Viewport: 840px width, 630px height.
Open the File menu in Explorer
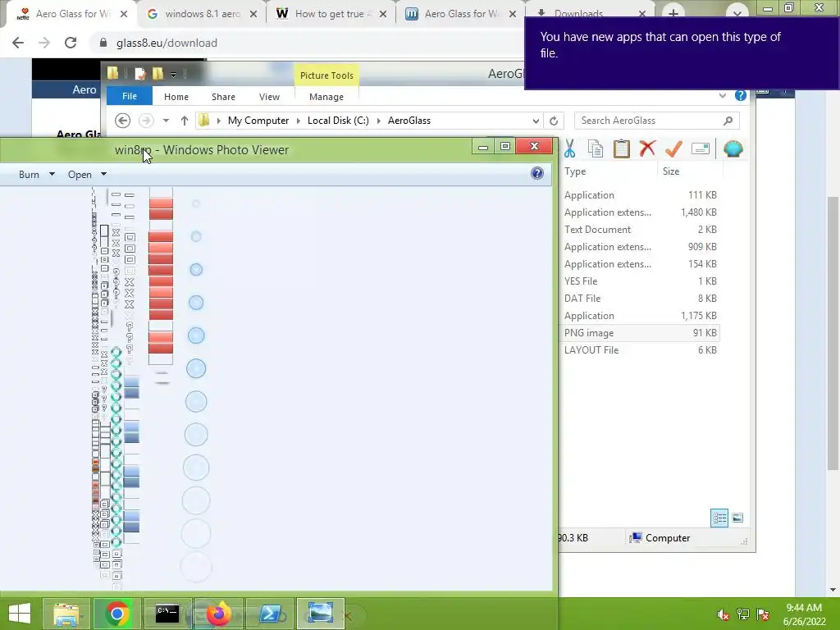pyautogui.click(x=129, y=96)
